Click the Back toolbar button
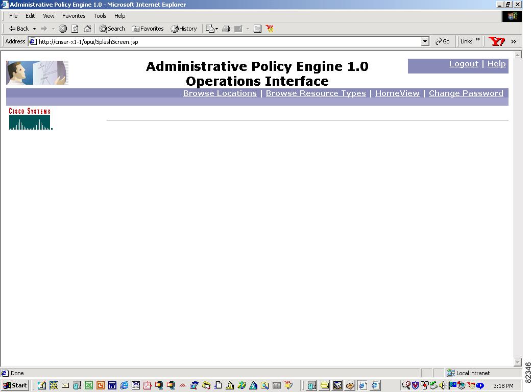Viewport: 532px width, 392px height. coord(19,29)
